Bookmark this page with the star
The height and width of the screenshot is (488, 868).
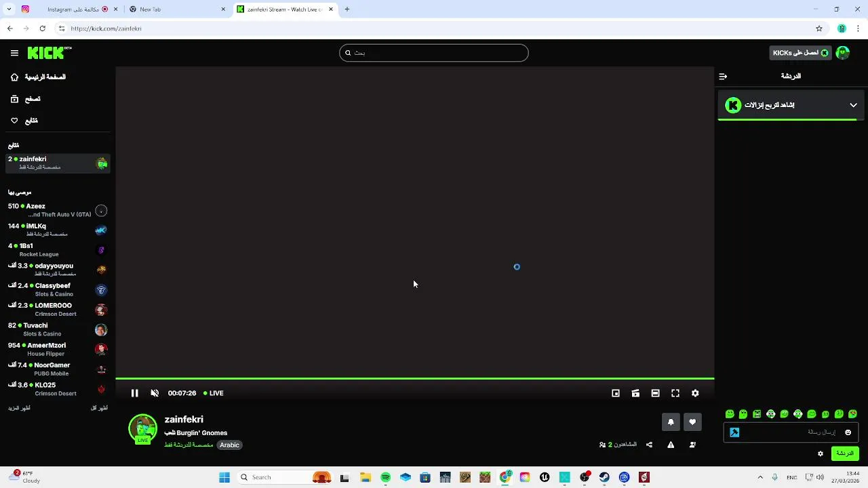pos(819,28)
